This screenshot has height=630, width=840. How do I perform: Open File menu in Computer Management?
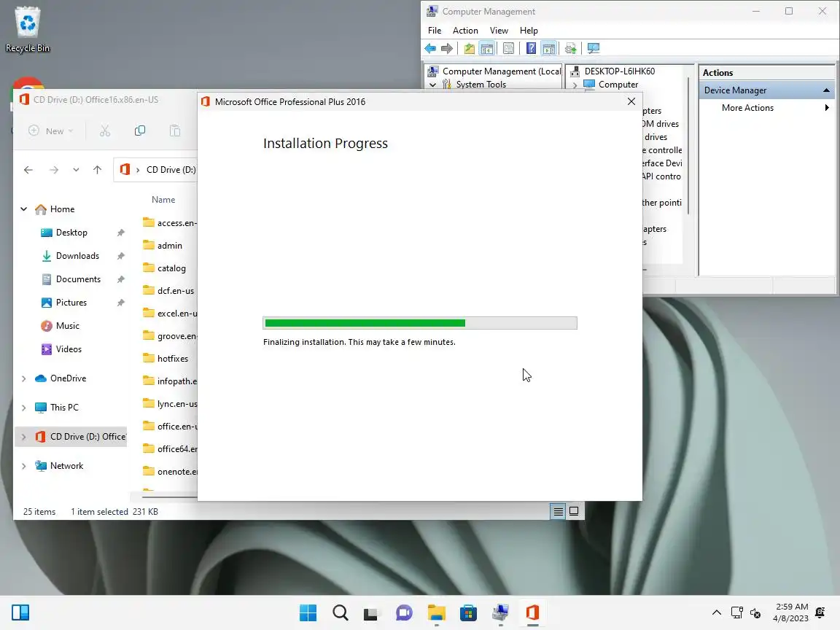[435, 31]
